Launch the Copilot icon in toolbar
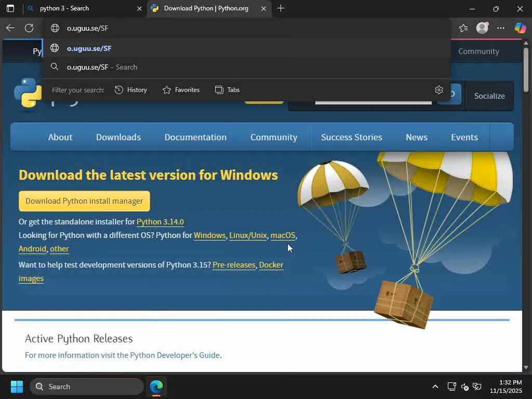 click(x=520, y=28)
